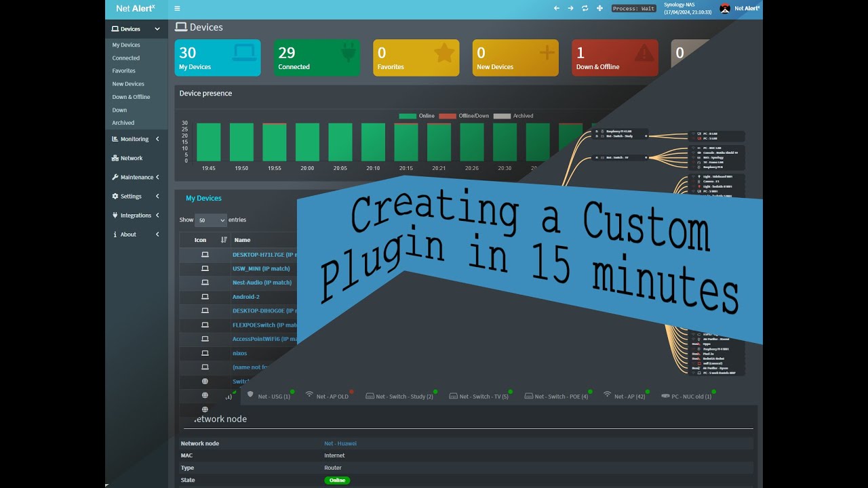
Task: Expand the Monitoring sidebar menu
Action: [x=136, y=139]
